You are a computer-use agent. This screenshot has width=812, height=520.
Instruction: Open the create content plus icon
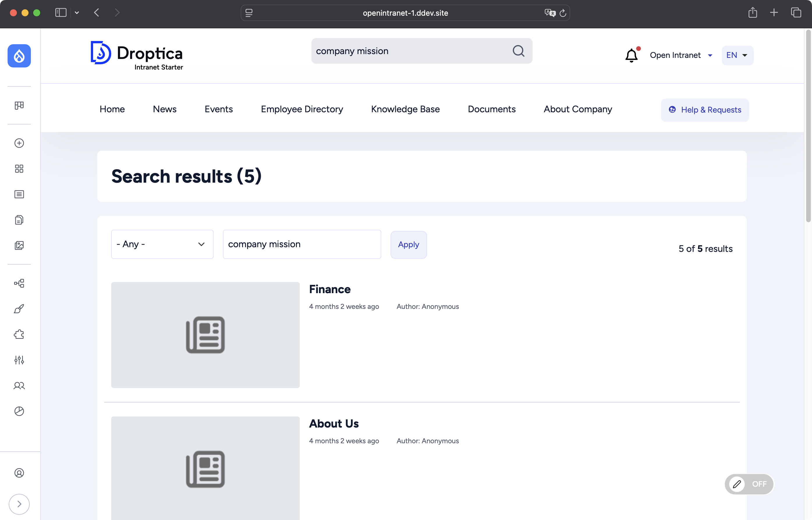coord(19,143)
